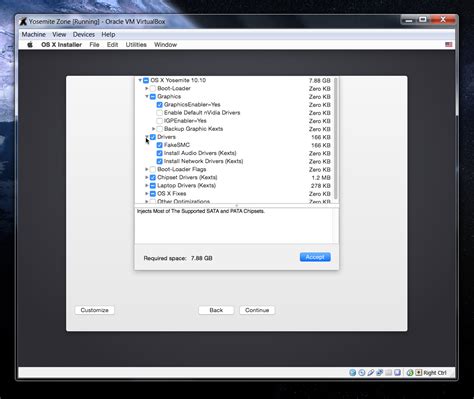Check Backup Graphic Kexts

point(159,129)
